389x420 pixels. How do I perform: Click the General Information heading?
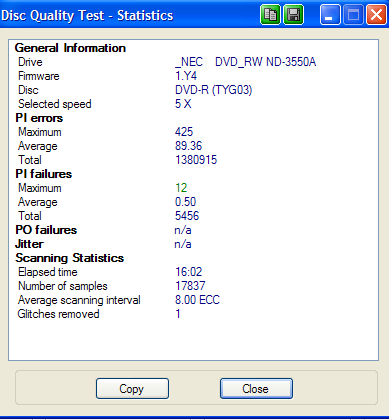tap(70, 48)
